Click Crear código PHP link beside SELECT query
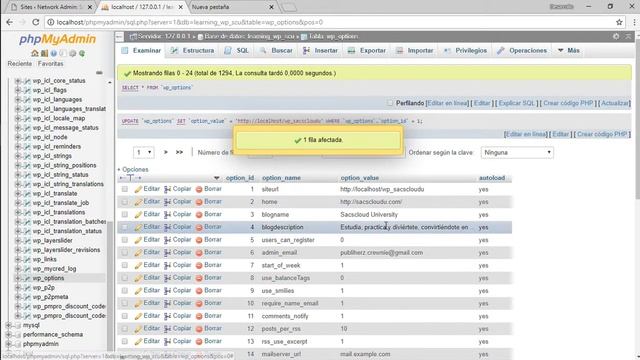Image resolution: width=640 pixels, height=360 pixels. pyautogui.click(x=568, y=103)
